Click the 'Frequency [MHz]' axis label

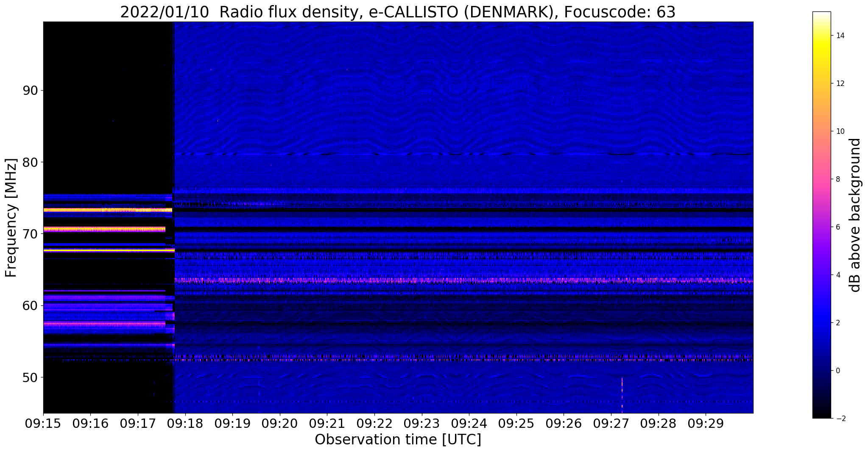coord(11,218)
